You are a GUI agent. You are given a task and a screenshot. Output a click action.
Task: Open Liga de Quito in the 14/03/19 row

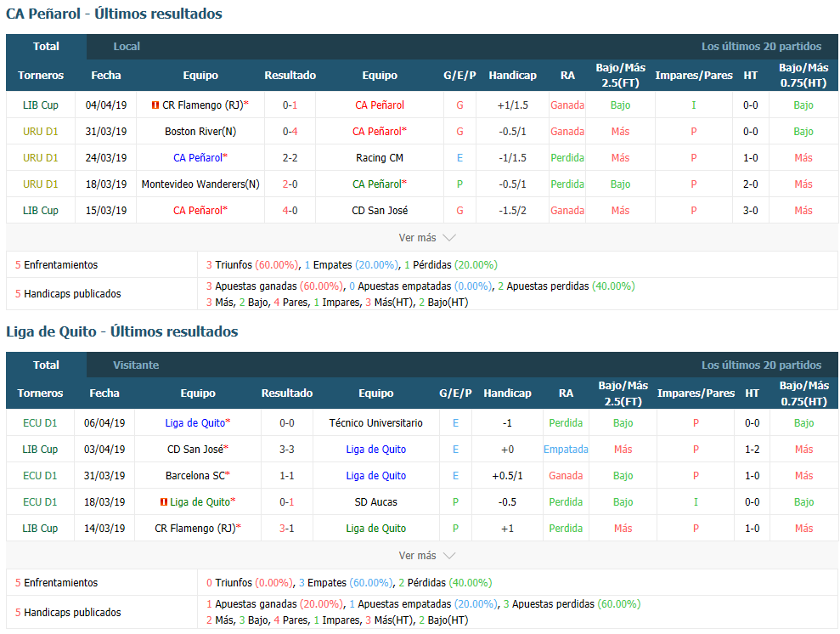pos(376,529)
